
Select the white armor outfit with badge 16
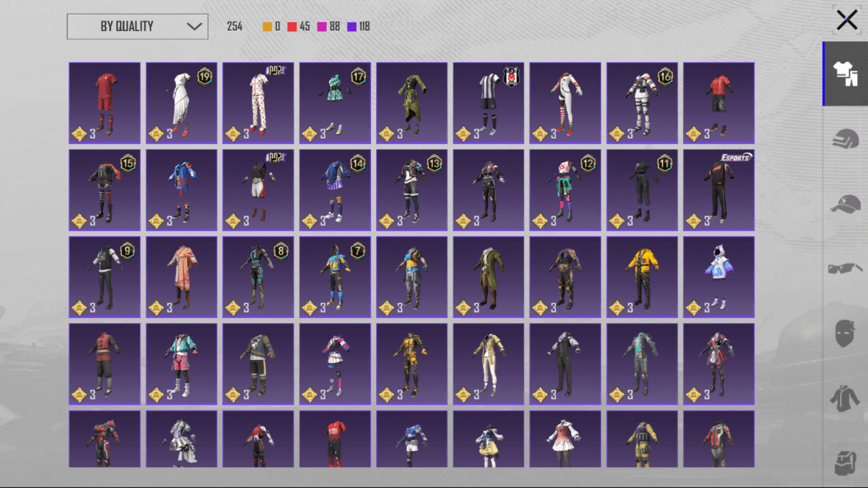click(642, 103)
